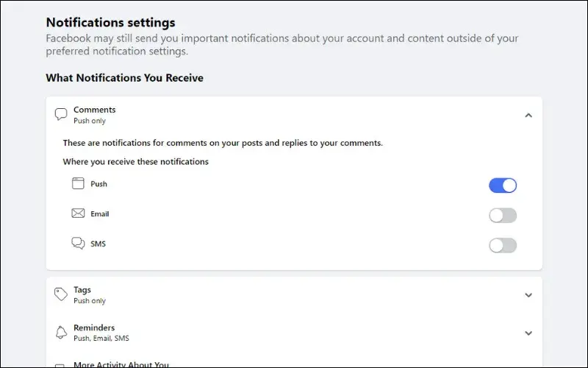Click "What Notifications You Receive" heading
This screenshot has height=368, width=588.
click(124, 78)
